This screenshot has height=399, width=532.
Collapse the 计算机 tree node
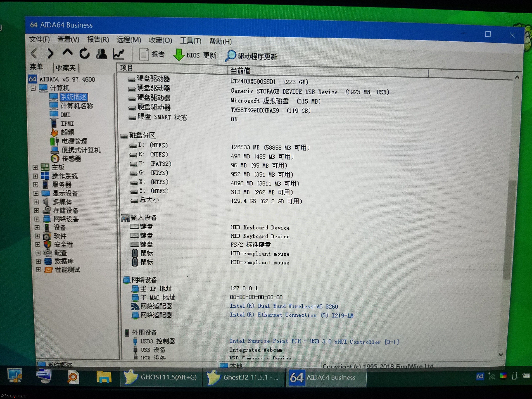(33, 88)
